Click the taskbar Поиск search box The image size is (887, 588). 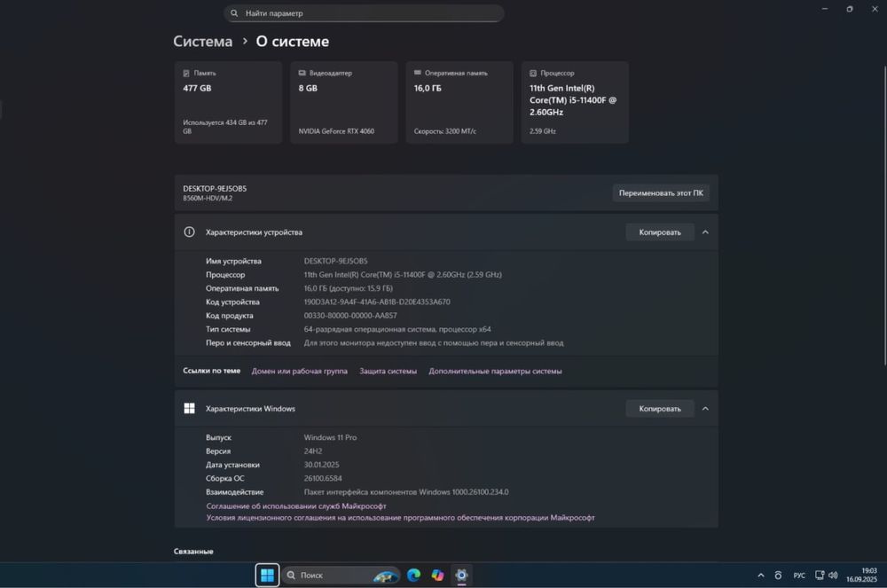[x=341, y=575]
